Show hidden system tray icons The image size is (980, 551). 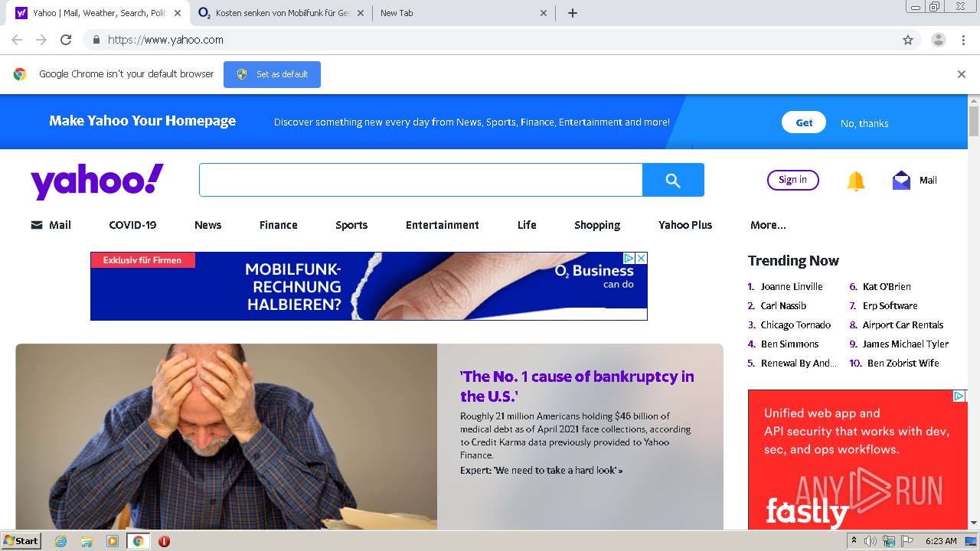point(854,541)
